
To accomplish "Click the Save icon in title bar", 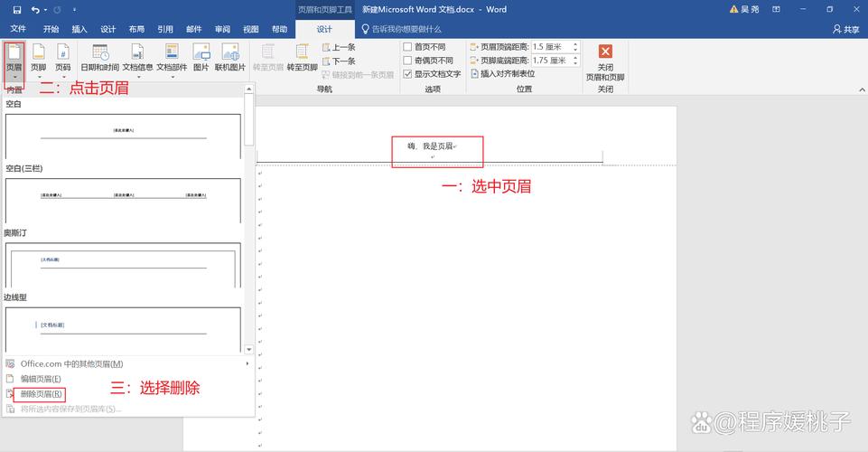I will 17,10.
